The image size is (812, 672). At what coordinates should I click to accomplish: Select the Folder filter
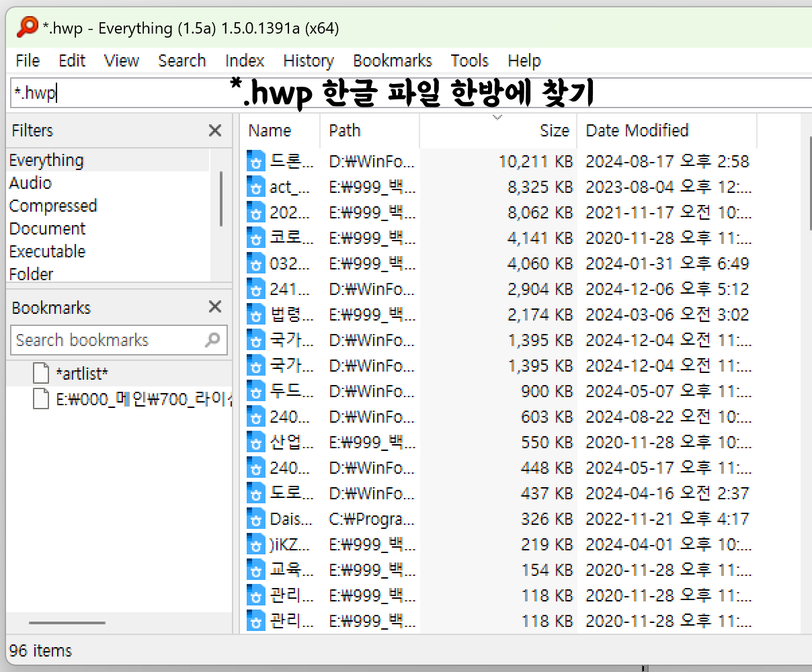(108, 274)
